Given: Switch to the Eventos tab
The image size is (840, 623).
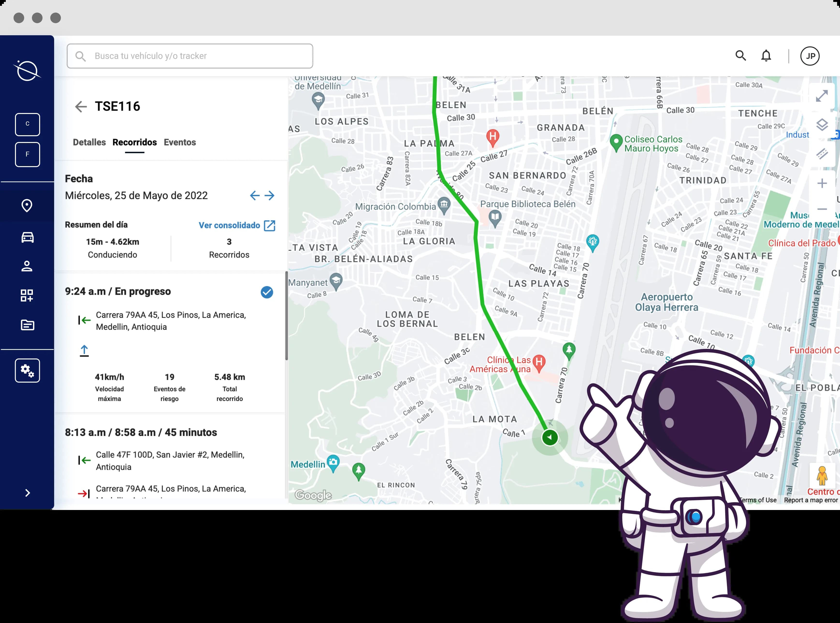Looking at the screenshot, I should 180,142.
